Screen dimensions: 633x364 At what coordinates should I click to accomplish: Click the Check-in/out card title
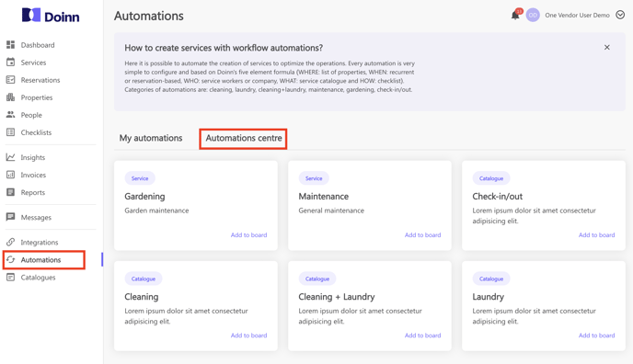(x=498, y=197)
